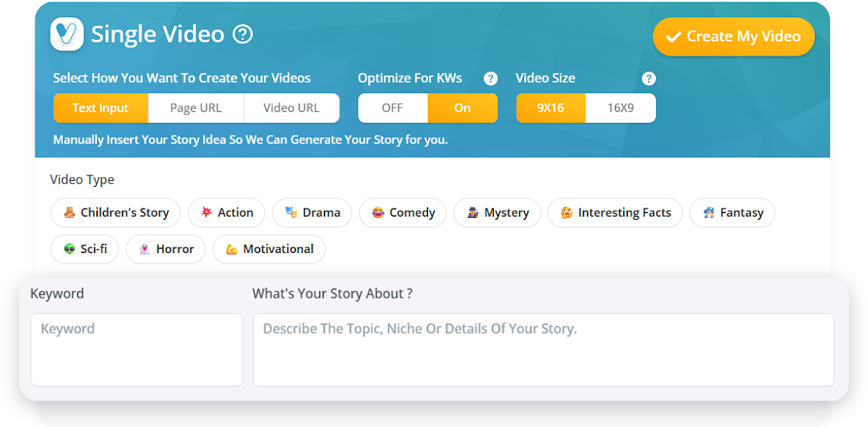Switch to the Page URL tab
Image resolution: width=868 pixels, height=427 pixels.
click(x=196, y=108)
